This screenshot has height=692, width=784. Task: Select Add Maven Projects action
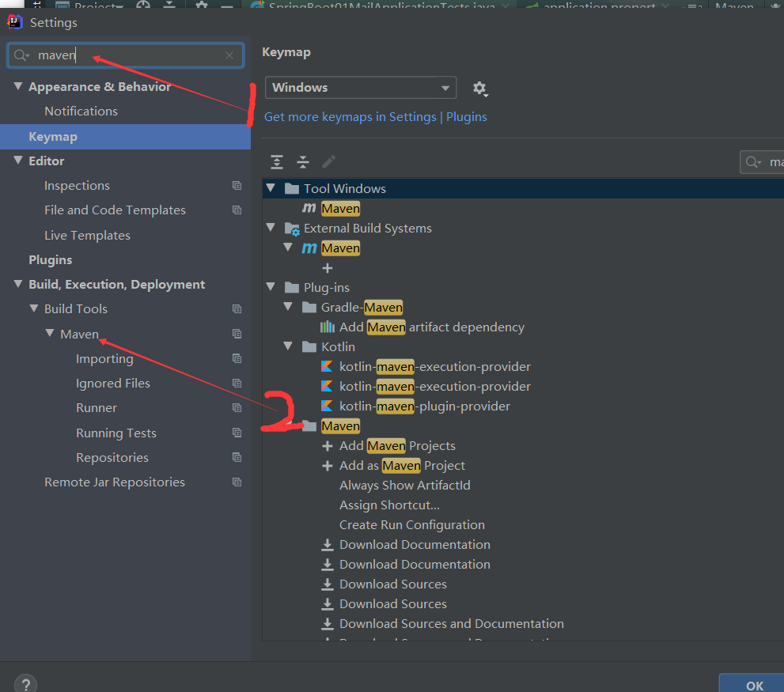tap(397, 445)
